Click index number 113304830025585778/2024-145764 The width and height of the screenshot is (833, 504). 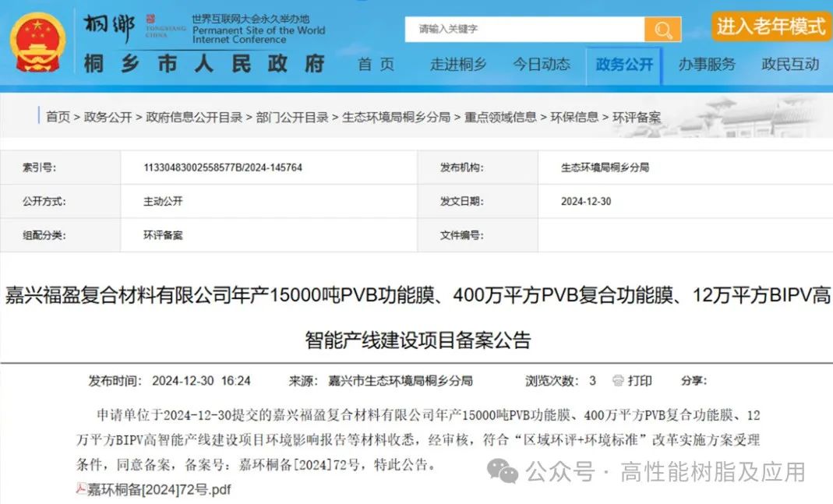pos(223,167)
